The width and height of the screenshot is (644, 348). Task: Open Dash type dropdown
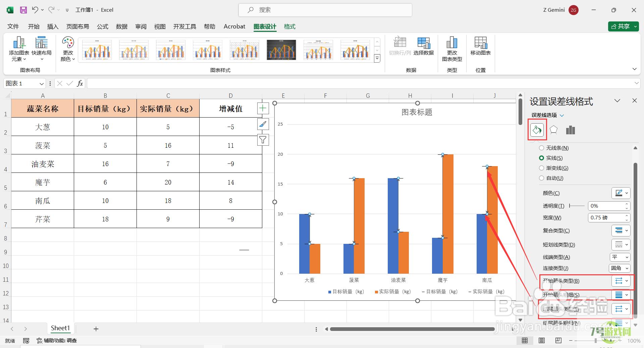point(621,245)
